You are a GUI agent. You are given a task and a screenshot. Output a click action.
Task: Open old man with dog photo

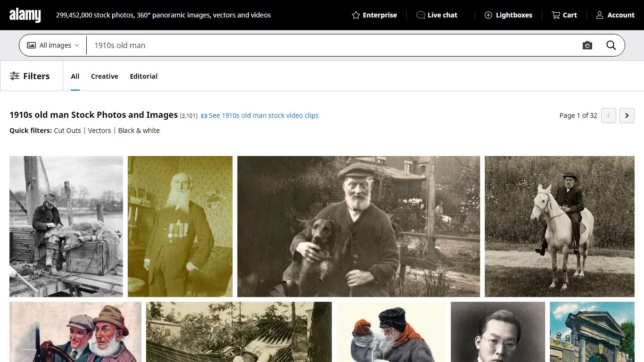coord(359,226)
